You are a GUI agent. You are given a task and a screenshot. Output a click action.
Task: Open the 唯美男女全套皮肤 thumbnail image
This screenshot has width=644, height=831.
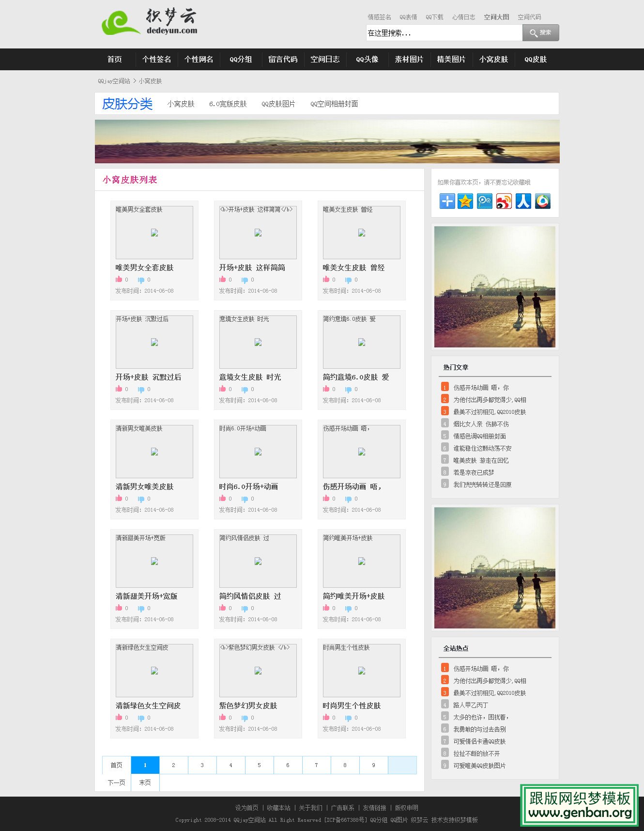click(x=154, y=233)
